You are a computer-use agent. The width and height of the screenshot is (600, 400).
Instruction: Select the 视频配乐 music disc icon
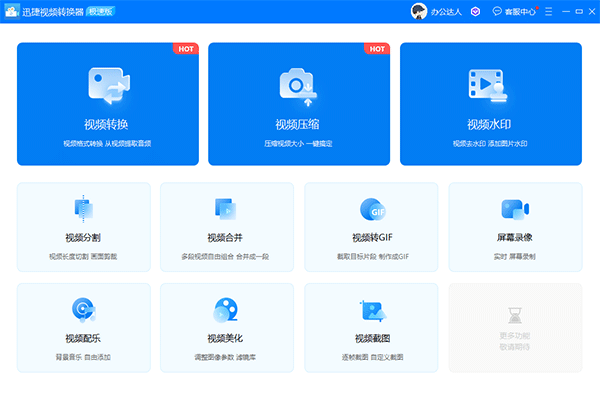click(x=84, y=309)
